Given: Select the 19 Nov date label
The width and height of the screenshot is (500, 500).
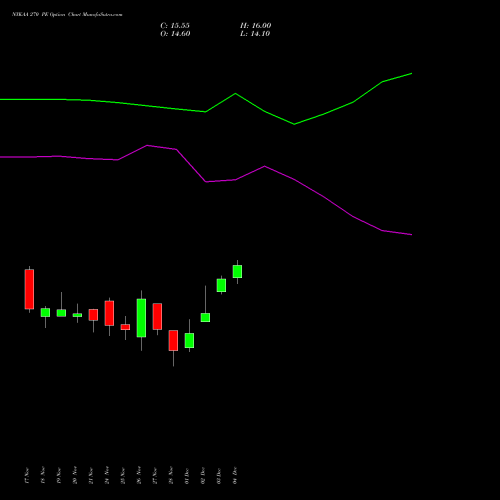Looking at the screenshot, I should click(59, 475).
